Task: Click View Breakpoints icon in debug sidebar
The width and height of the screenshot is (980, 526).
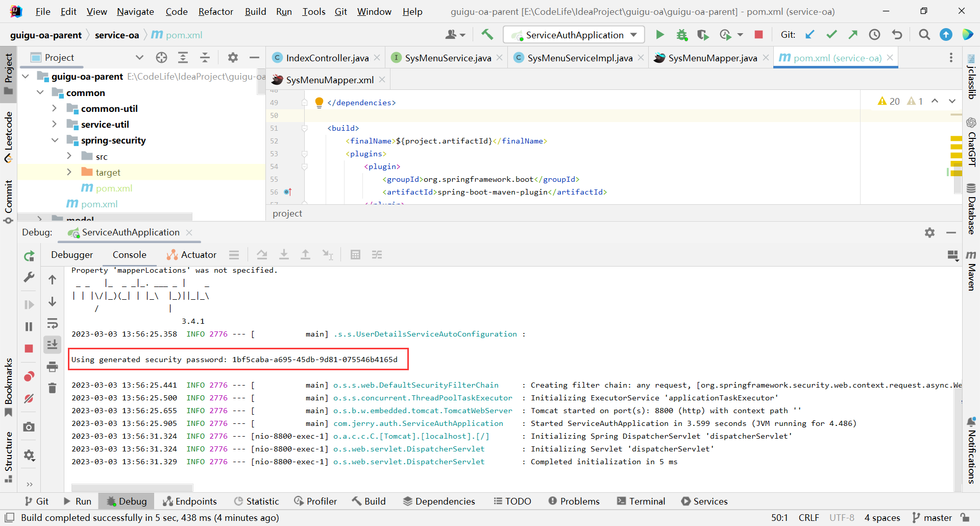Action: tap(29, 377)
